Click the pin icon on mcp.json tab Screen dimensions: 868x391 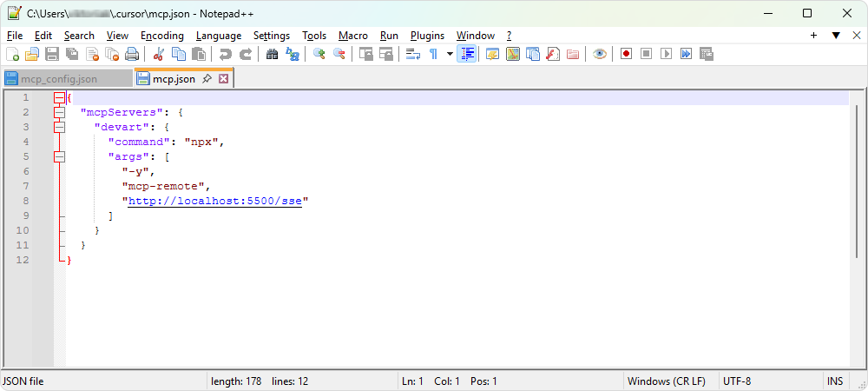pyautogui.click(x=207, y=79)
